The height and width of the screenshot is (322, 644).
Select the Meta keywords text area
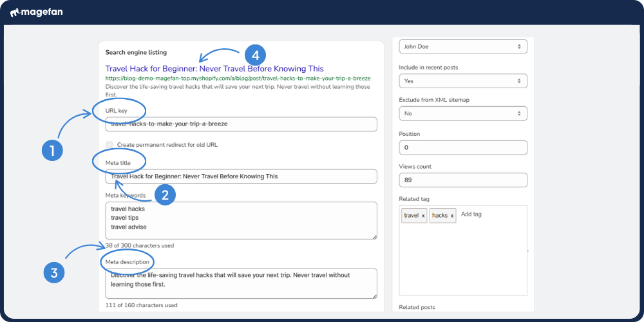241,220
